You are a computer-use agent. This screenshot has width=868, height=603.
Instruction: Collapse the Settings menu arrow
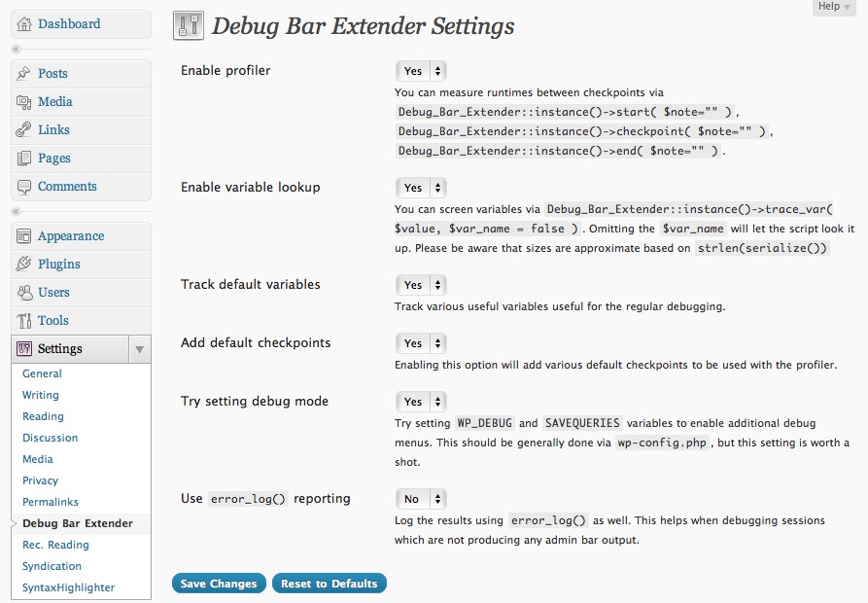[140, 349]
